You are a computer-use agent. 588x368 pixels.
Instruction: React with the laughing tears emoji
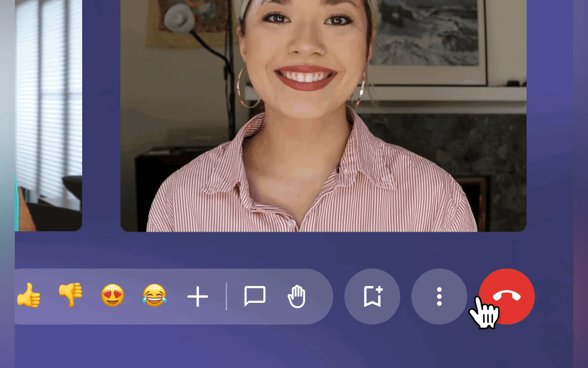pyautogui.click(x=155, y=295)
